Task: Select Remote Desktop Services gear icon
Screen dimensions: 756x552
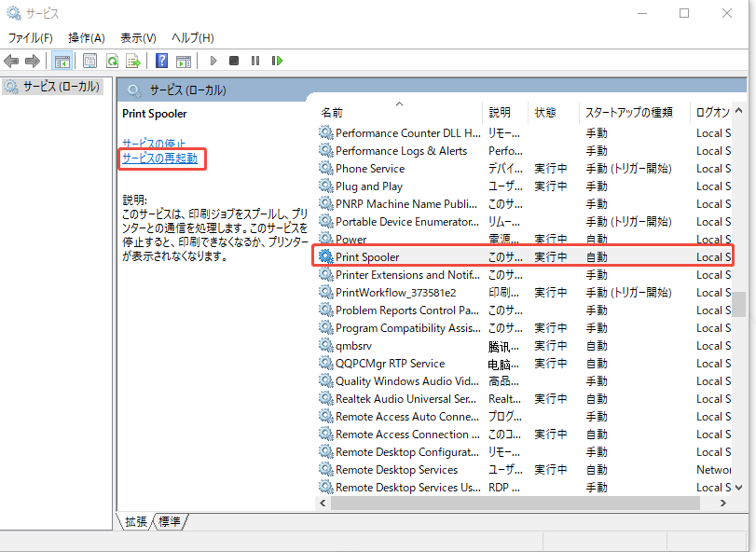Action: click(326, 470)
